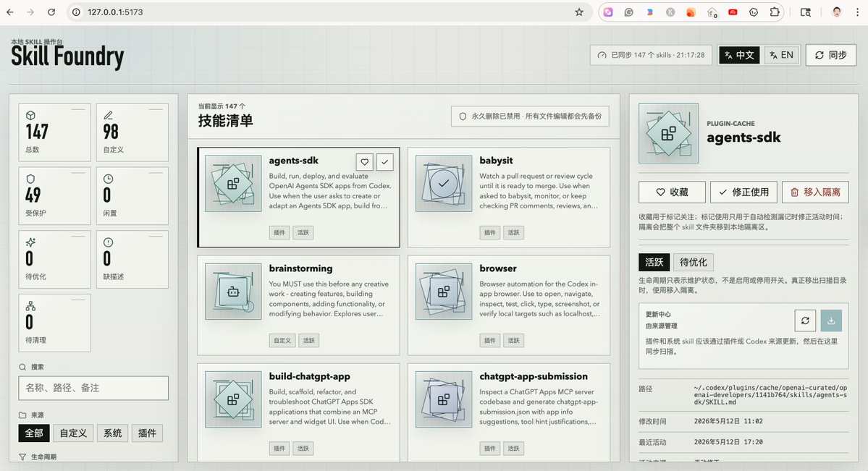Click the browser back arrow
Image resolution: width=868 pixels, height=471 pixels.
click(x=10, y=12)
